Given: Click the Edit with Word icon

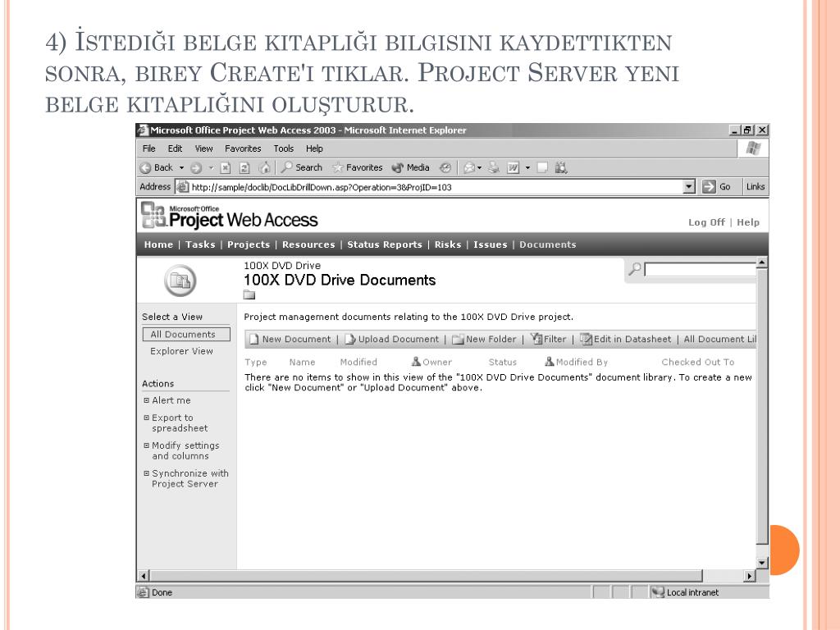Looking at the screenshot, I should (x=514, y=168).
